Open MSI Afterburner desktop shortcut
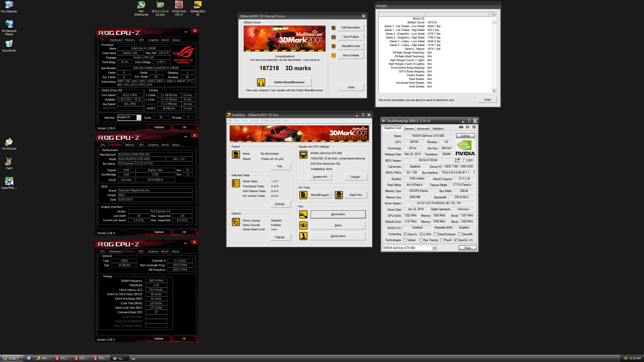 pos(141,9)
